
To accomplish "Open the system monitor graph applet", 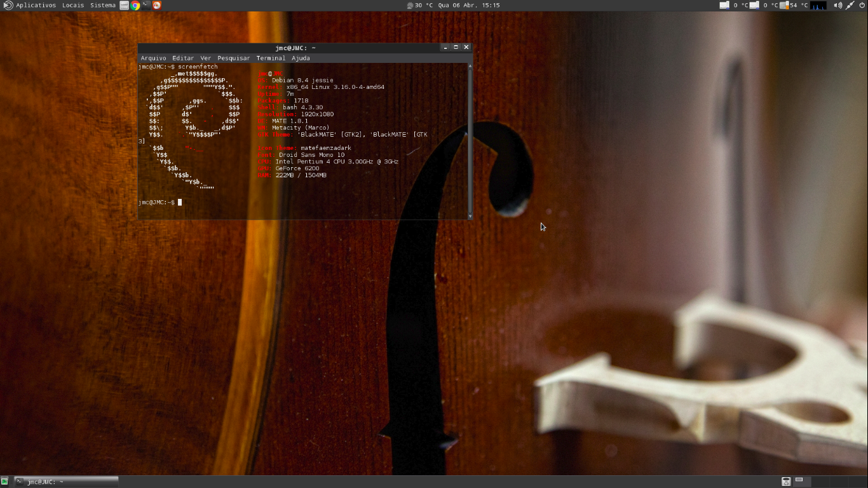I will (818, 5).
